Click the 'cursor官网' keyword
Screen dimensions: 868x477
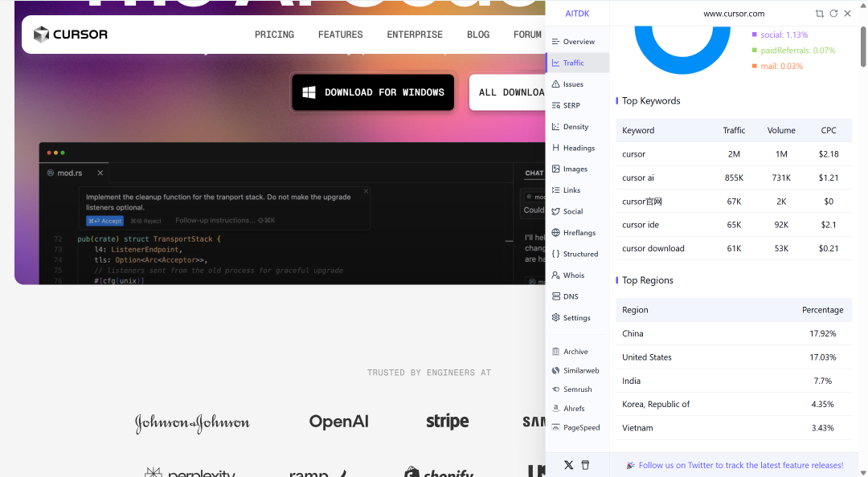642,202
